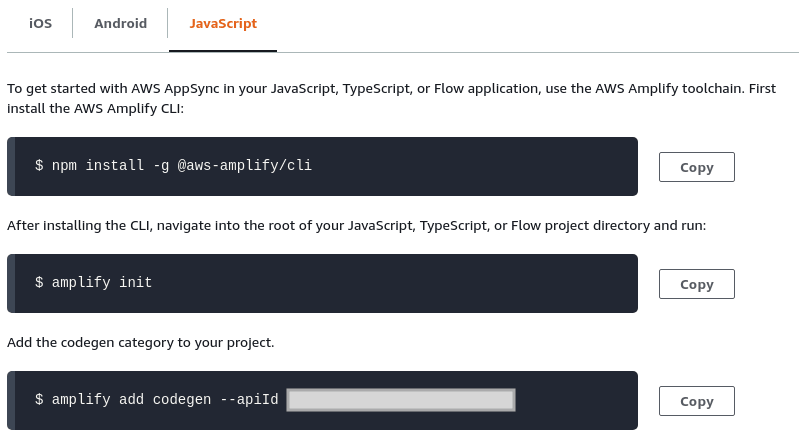Copy the amplify add codegen command
Image resolution: width=802 pixels, height=439 pixels.
(696, 401)
